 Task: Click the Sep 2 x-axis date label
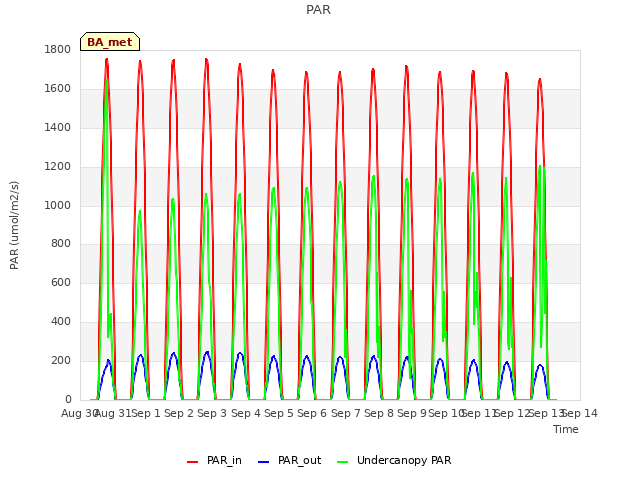(179, 413)
